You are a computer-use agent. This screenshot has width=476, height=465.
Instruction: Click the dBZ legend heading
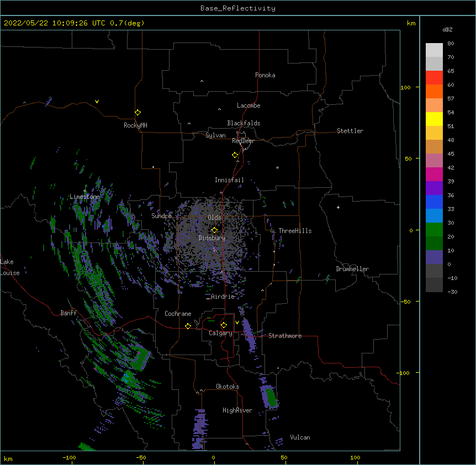coord(447,30)
